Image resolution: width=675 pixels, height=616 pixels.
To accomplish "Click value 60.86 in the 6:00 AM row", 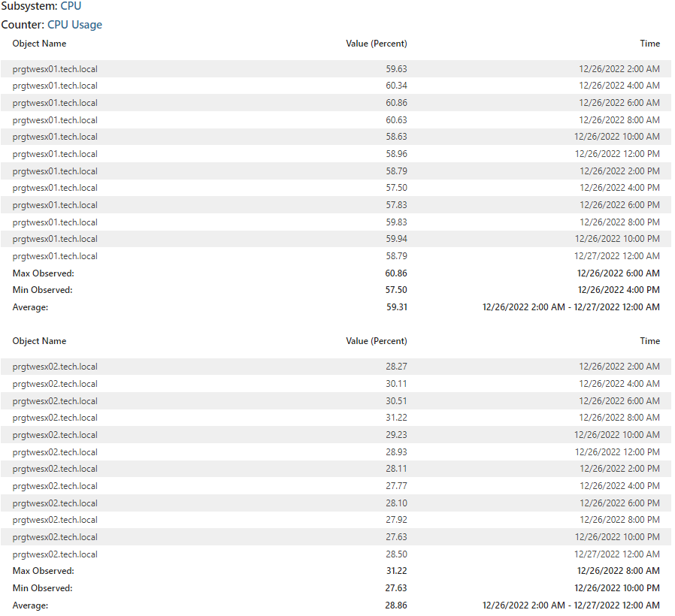I will (396, 103).
